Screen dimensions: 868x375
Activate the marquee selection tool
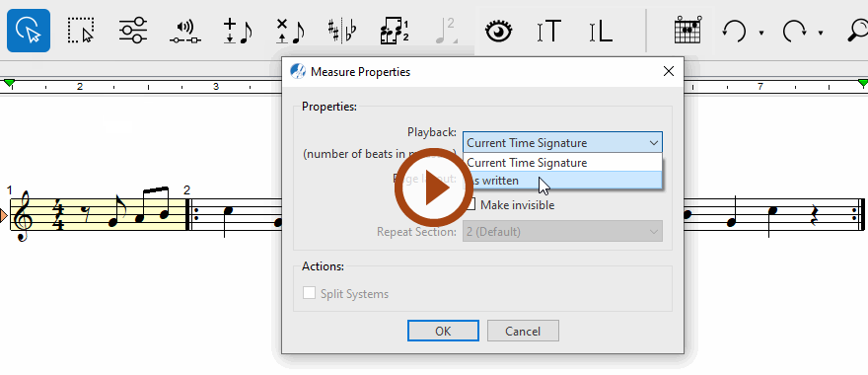point(81,31)
